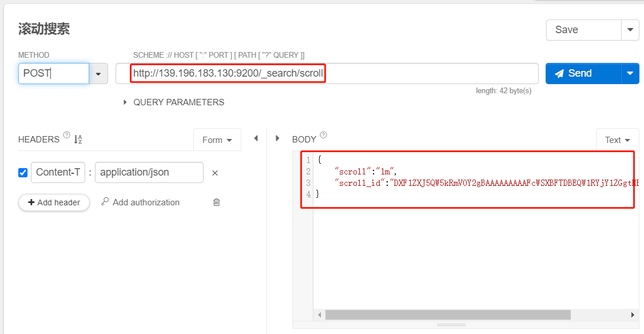Remove the Content-Type header row

click(215, 173)
